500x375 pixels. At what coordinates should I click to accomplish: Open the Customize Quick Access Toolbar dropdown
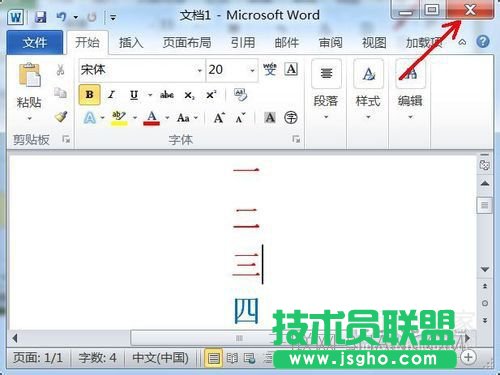(113, 17)
